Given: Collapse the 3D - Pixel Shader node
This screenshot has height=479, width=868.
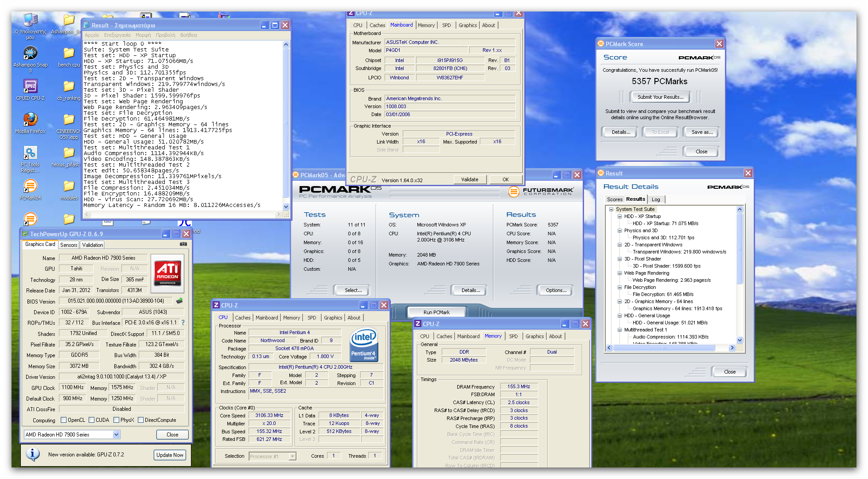Looking at the screenshot, I should pos(619,259).
